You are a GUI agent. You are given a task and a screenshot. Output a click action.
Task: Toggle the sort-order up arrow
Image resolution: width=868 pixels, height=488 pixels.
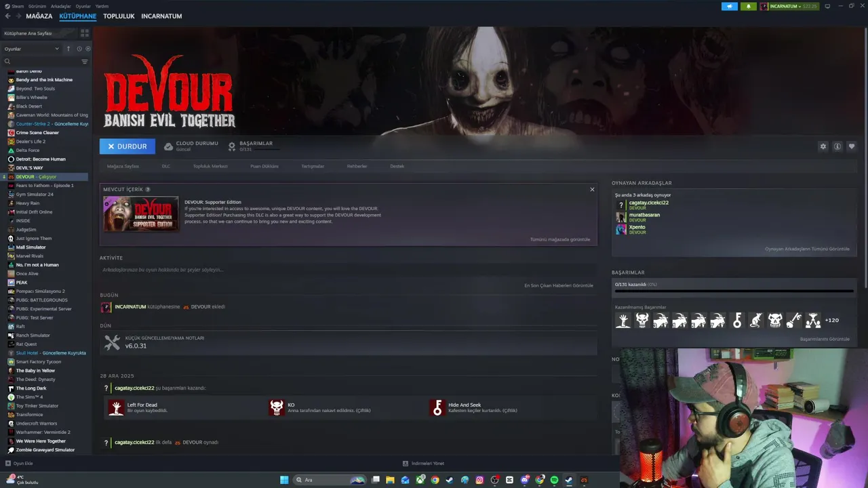point(68,49)
